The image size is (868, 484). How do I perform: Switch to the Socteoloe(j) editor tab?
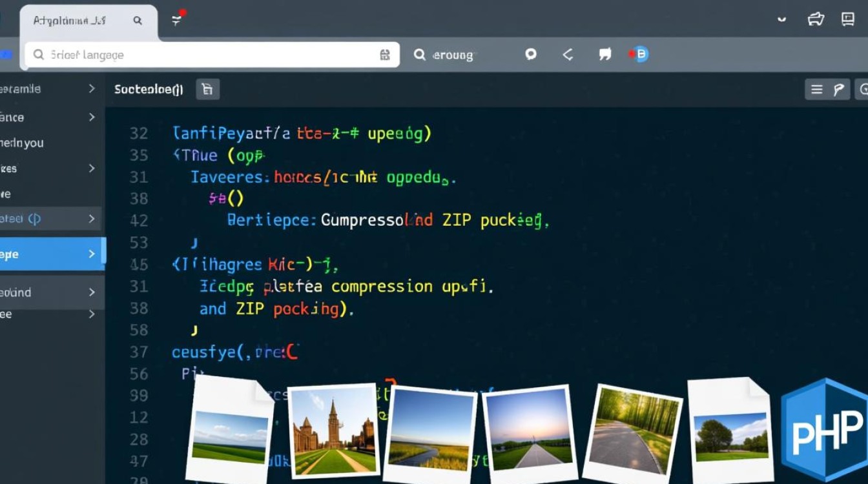click(x=149, y=90)
